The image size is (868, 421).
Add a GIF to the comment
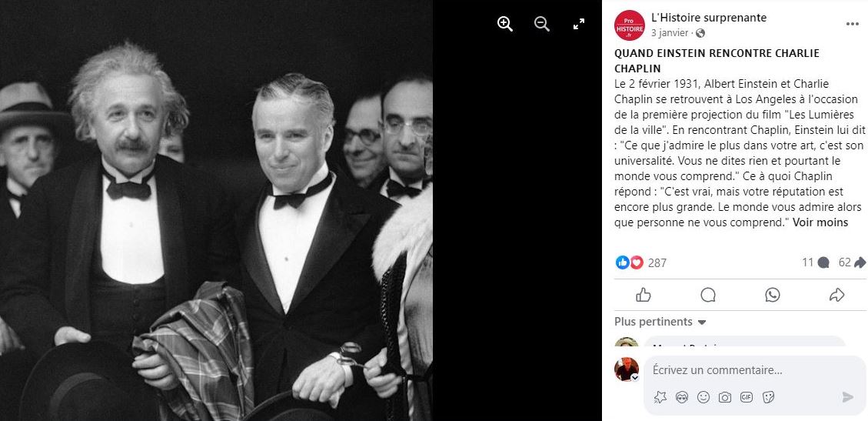[x=747, y=397]
